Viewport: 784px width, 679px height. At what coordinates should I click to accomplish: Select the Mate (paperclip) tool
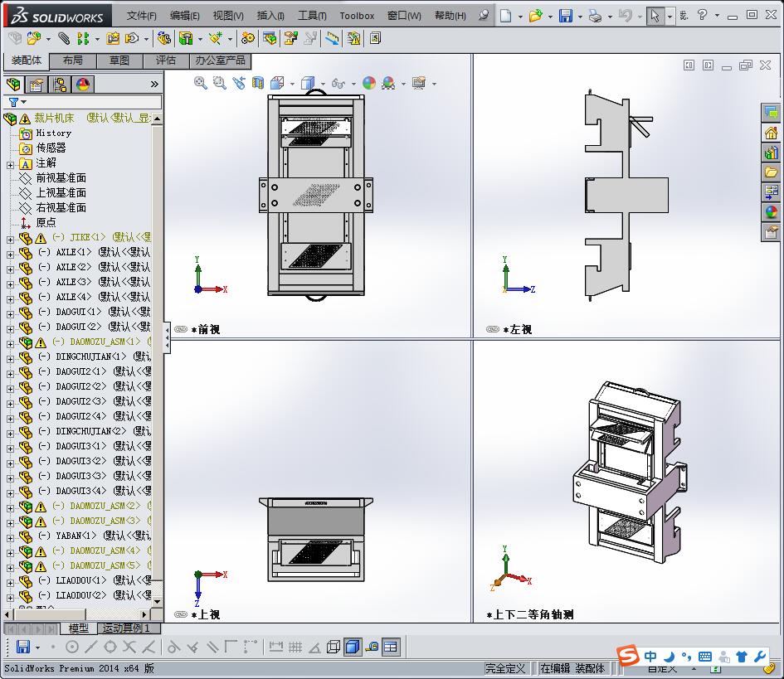(63, 38)
